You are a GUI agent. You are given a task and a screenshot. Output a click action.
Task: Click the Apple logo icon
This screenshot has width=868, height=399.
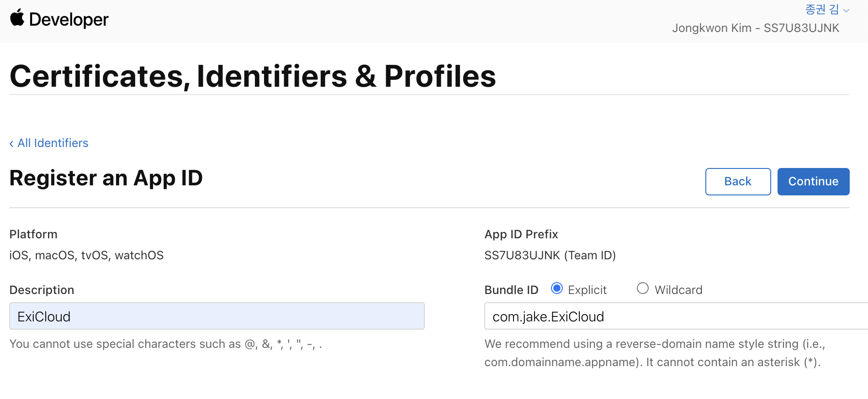tap(17, 17)
